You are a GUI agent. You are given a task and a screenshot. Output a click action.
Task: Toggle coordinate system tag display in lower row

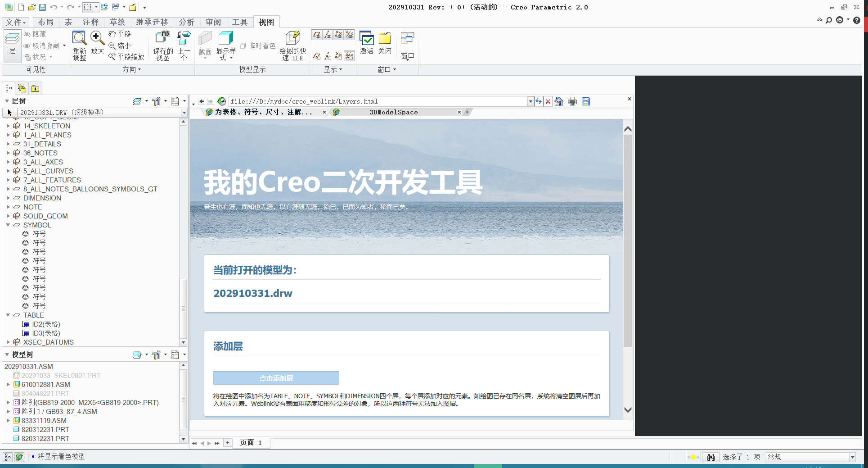coord(349,56)
